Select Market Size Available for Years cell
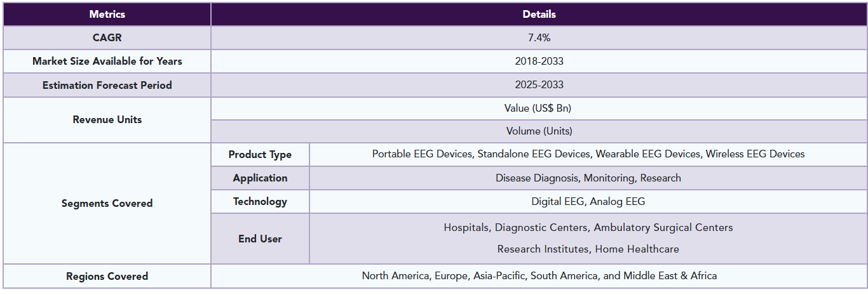Viewport: 868px width, 290px height. point(107,61)
